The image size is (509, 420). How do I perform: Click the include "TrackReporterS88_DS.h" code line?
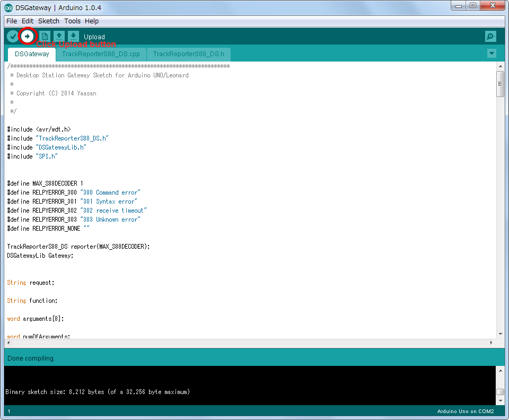(58, 138)
